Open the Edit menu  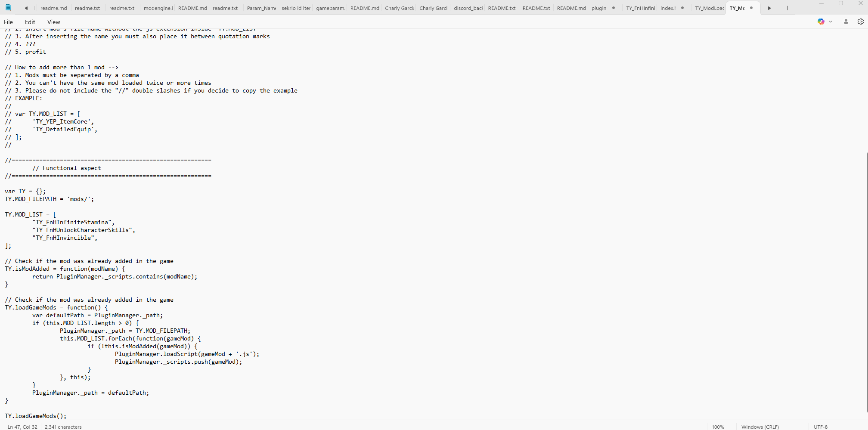pos(30,22)
